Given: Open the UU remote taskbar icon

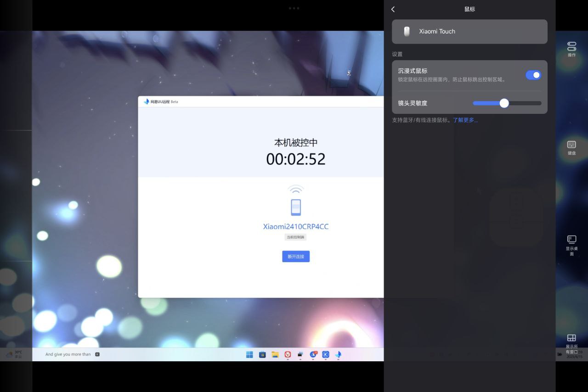Looking at the screenshot, I should point(339,354).
